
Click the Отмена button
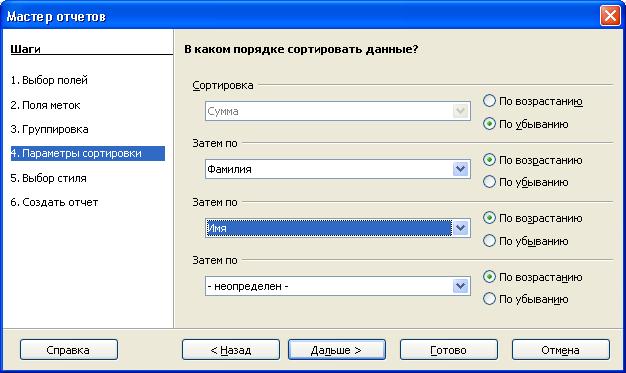[561, 350]
